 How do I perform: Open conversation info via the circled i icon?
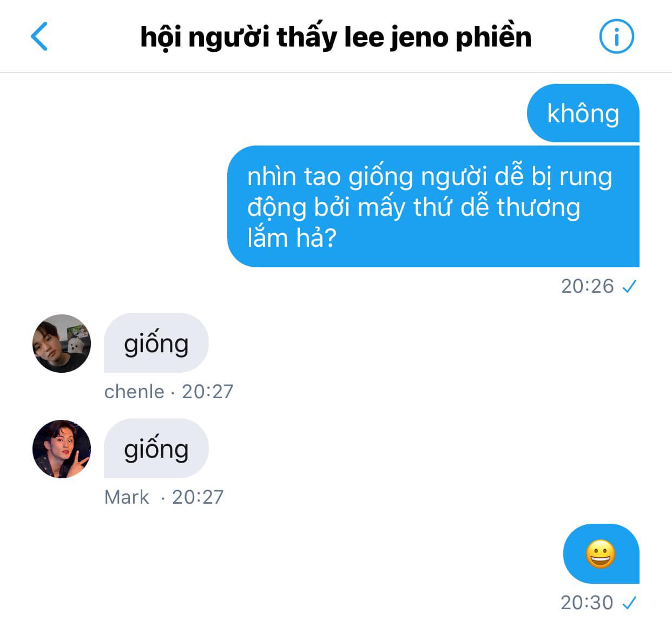pos(616,36)
